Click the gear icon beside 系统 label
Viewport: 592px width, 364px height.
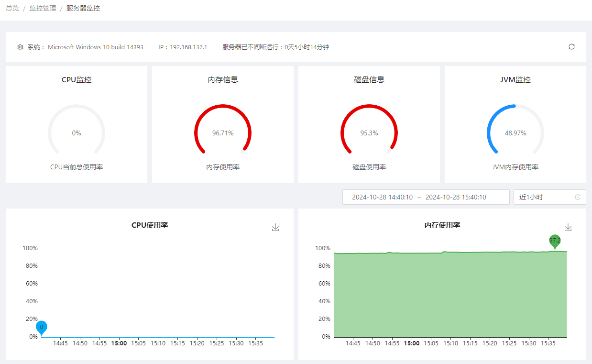click(20, 47)
